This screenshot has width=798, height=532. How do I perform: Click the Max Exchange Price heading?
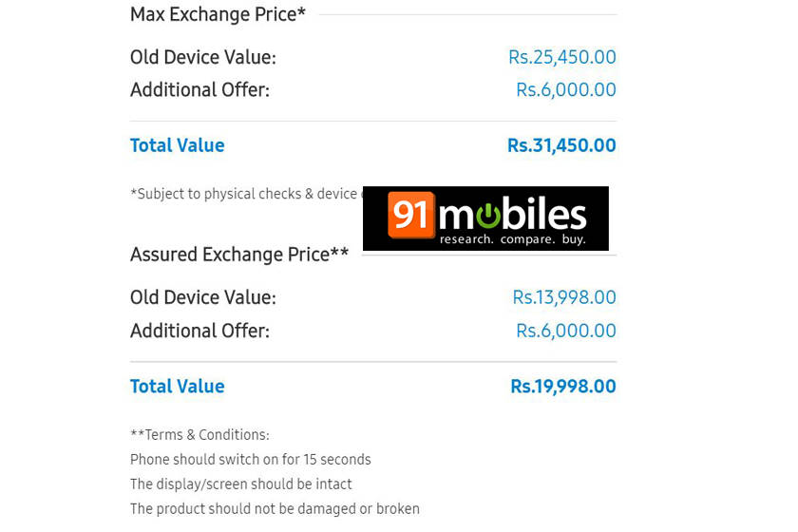(x=218, y=14)
